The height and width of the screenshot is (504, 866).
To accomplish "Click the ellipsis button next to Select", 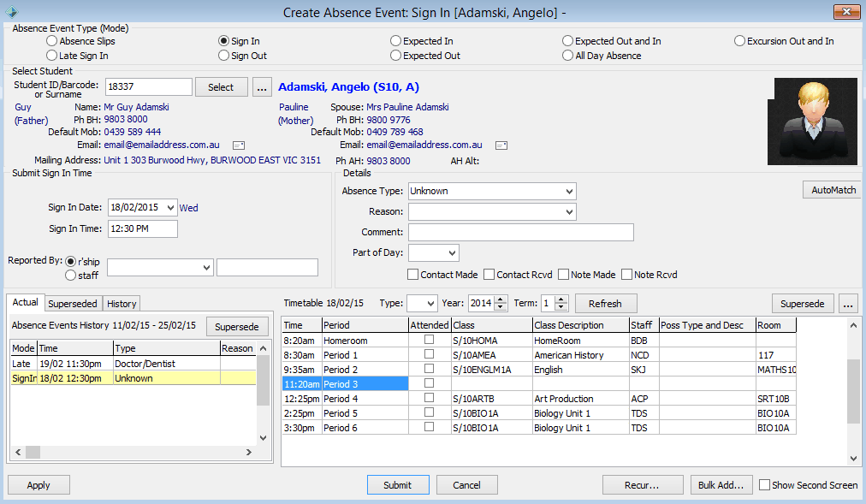I will 262,87.
